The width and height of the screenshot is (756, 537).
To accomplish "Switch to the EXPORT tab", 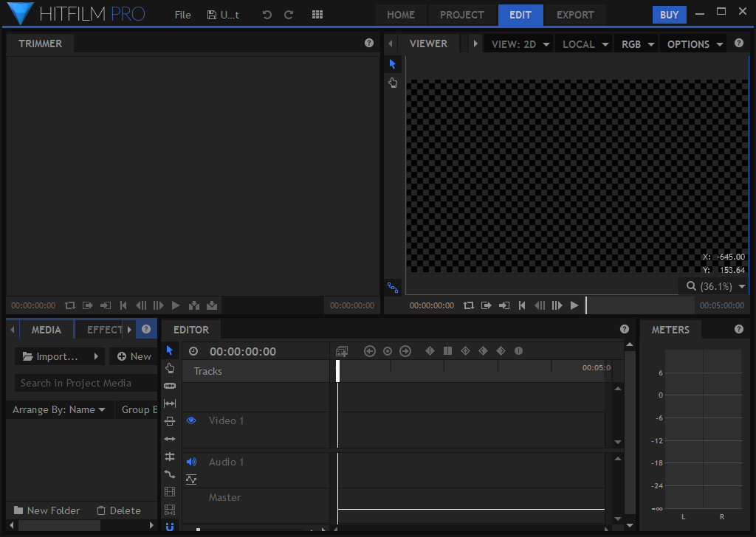I will pyautogui.click(x=575, y=15).
